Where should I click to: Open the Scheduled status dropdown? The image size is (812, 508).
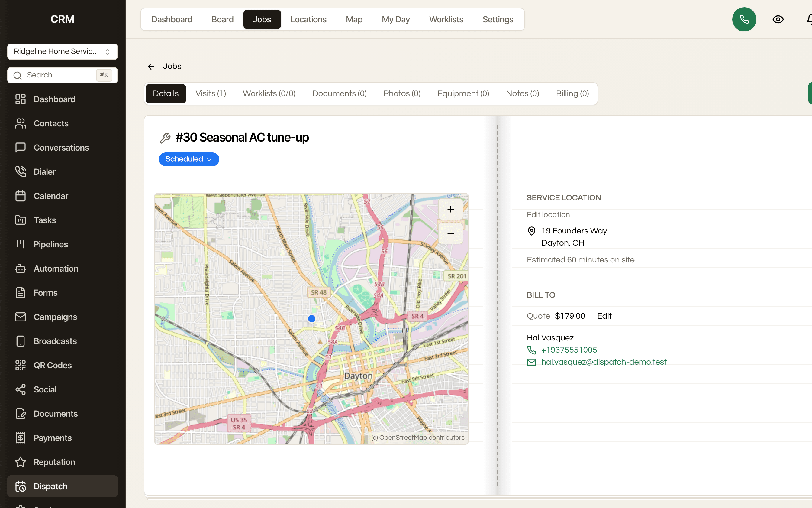pos(189,159)
